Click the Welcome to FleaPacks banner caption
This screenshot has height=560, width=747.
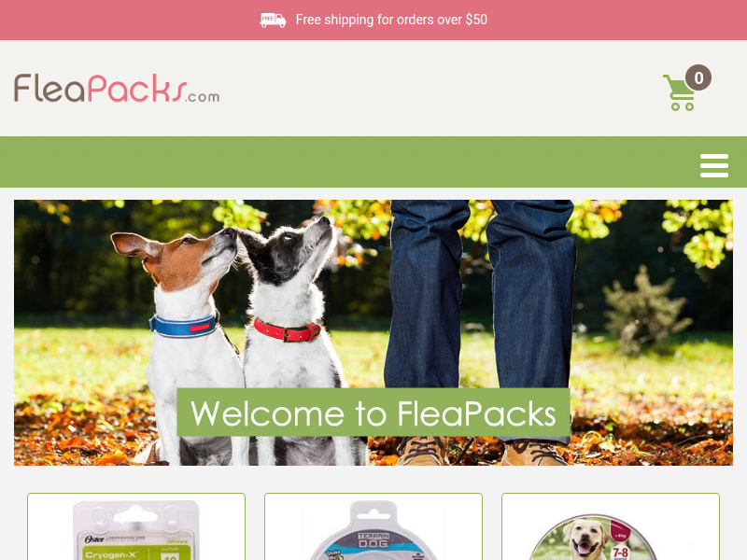[x=373, y=413]
